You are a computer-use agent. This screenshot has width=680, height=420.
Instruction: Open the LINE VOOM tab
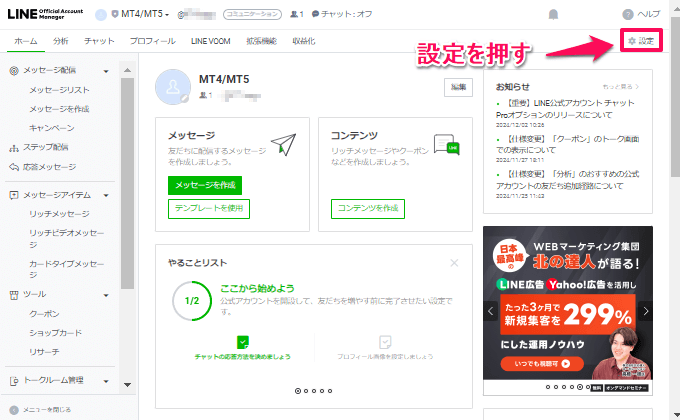(x=210, y=41)
